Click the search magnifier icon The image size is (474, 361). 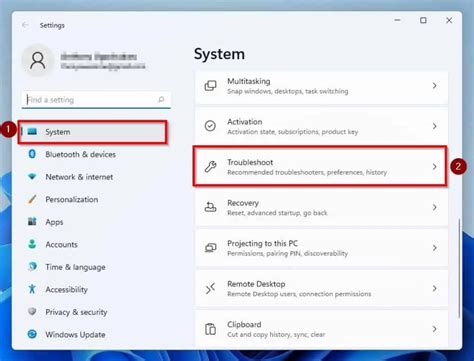coord(161,99)
